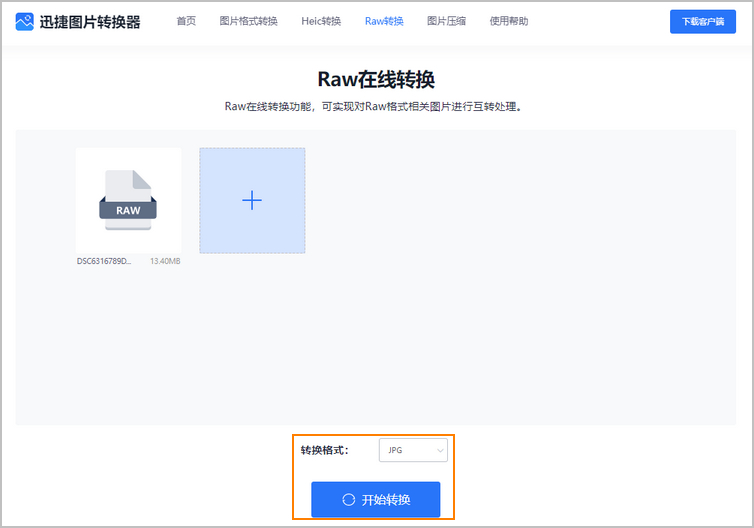This screenshot has width=754, height=528.
Task: Open 使用帮助 in the navigation bar
Action: (509, 21)
